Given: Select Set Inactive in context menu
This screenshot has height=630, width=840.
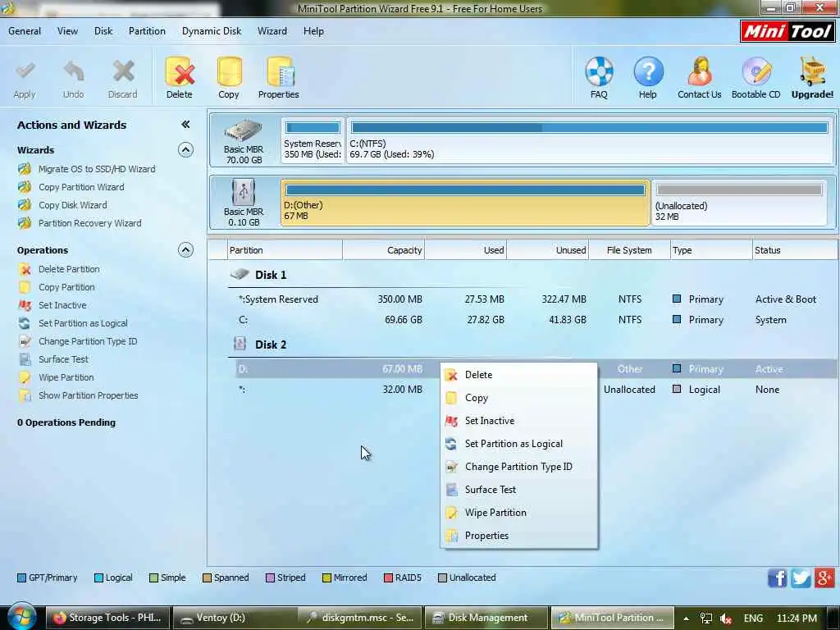Looking at the screenshot, I should coord(518,421).
